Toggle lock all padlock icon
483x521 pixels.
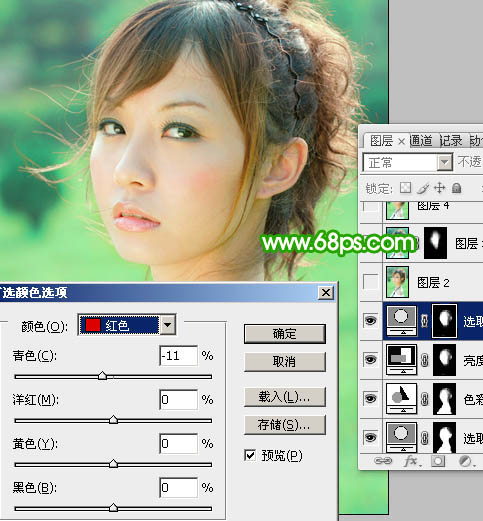(x=457, y=188)
